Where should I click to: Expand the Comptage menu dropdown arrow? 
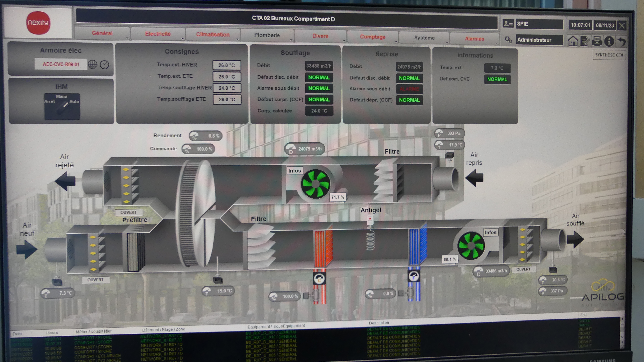(396, 41)
